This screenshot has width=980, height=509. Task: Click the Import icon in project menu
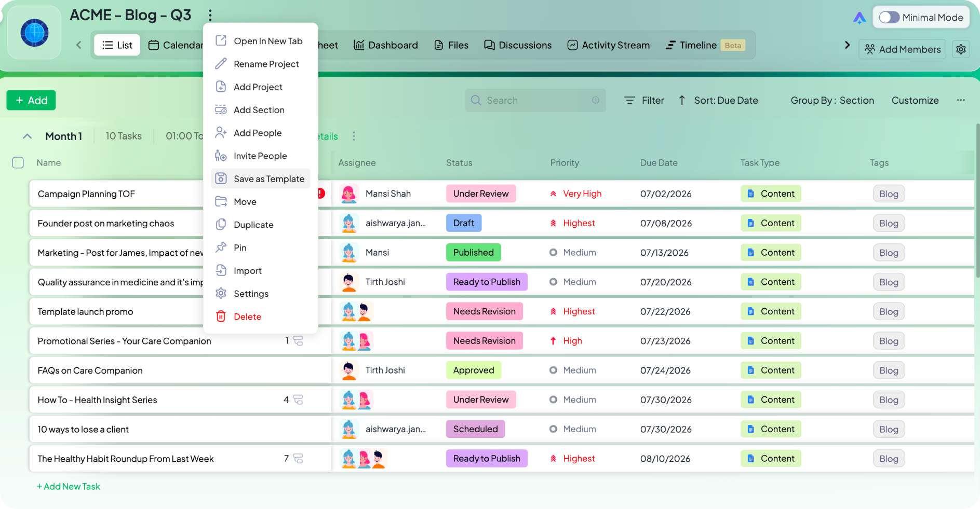[221, 270]
